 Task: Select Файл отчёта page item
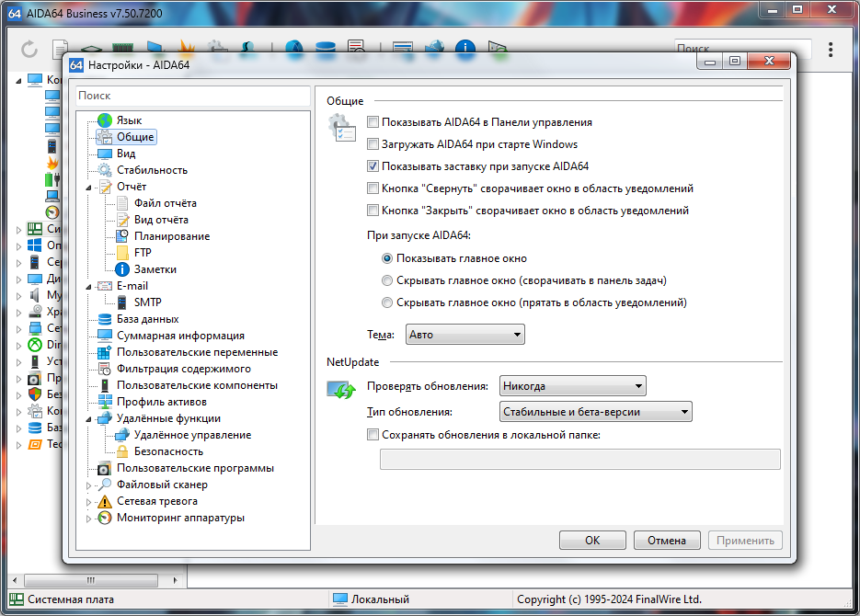(156, 203)
